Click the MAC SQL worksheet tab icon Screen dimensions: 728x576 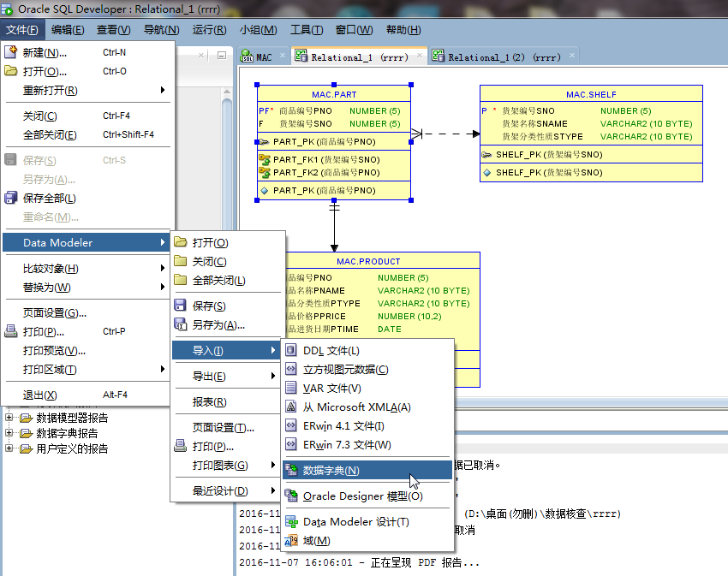click(x=247, y=56)
